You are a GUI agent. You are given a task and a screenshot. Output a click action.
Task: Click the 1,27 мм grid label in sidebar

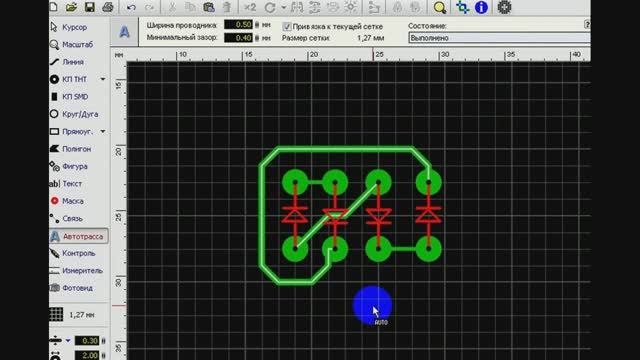point(82,315)
